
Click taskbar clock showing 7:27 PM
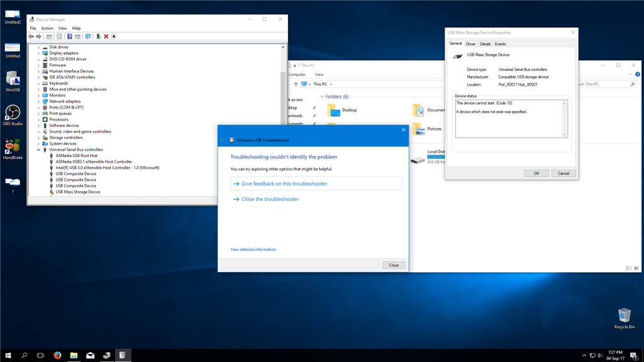[615, 356]
